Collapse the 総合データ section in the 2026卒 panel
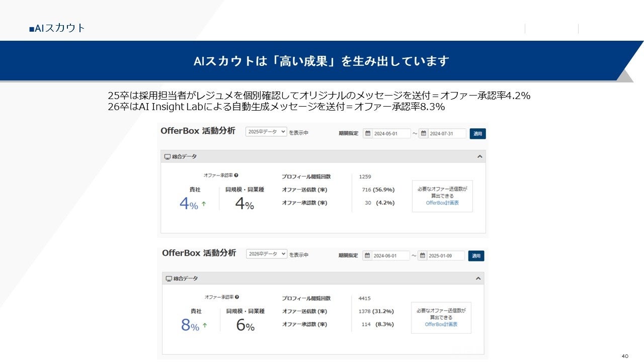This screenshot has height=362, width=644. pyautogui.click(x=478, y=279)
